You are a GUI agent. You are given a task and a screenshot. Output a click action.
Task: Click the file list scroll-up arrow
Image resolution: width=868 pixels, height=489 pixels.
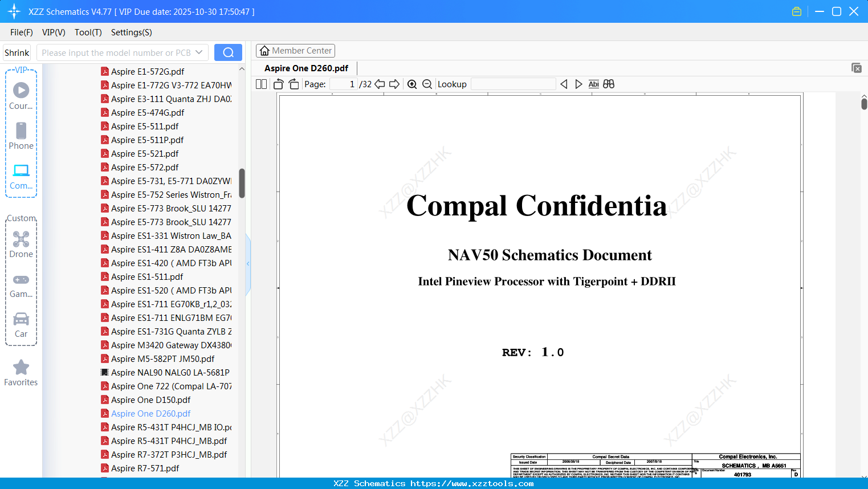pyautogui.click(x=242, y=69)
